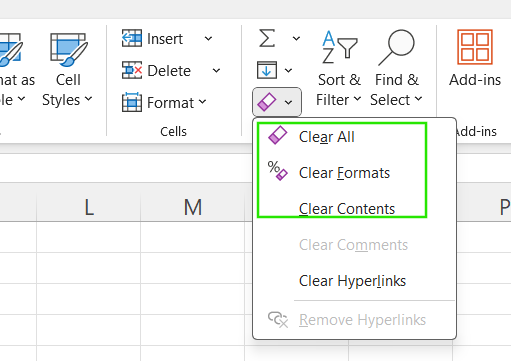Image resolution: width=511 pixels, height=361 pixels.
Task: Click the Sort & Filter A-Z funnel icon
Action: [x=339, y=48]
